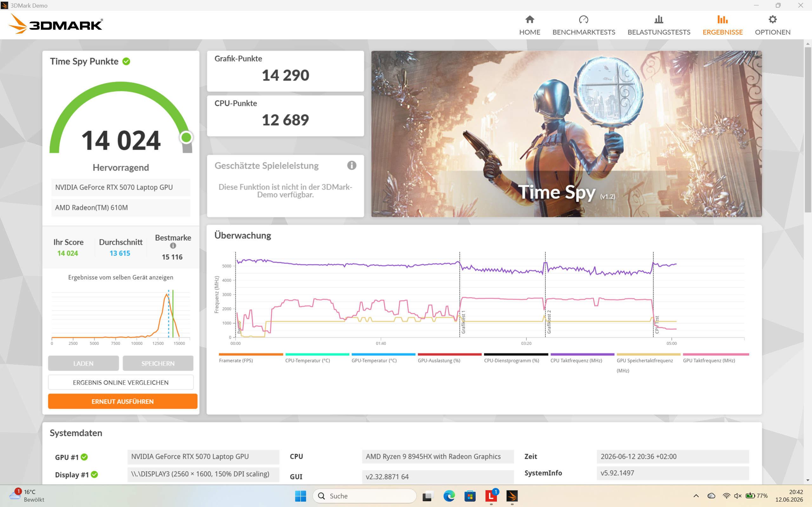812x507 pixels.
Task: Open the HOME tab
Action: coord(530,25)
